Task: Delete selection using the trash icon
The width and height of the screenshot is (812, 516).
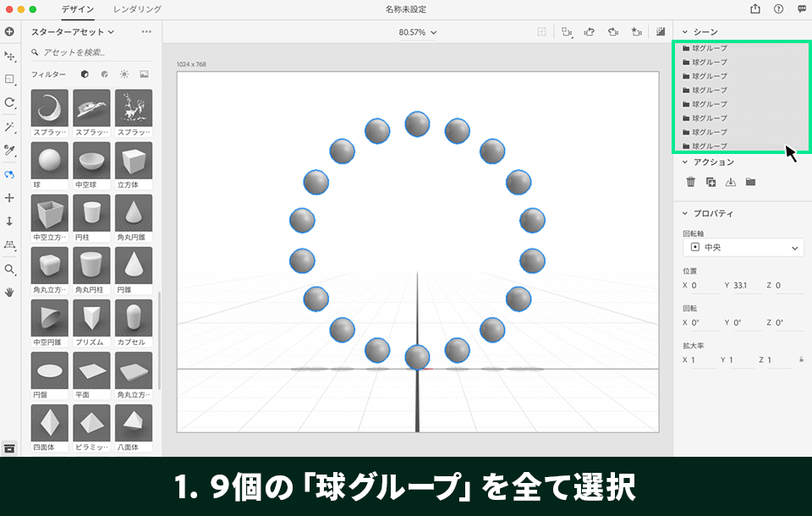Action: [x=689, y=181]
